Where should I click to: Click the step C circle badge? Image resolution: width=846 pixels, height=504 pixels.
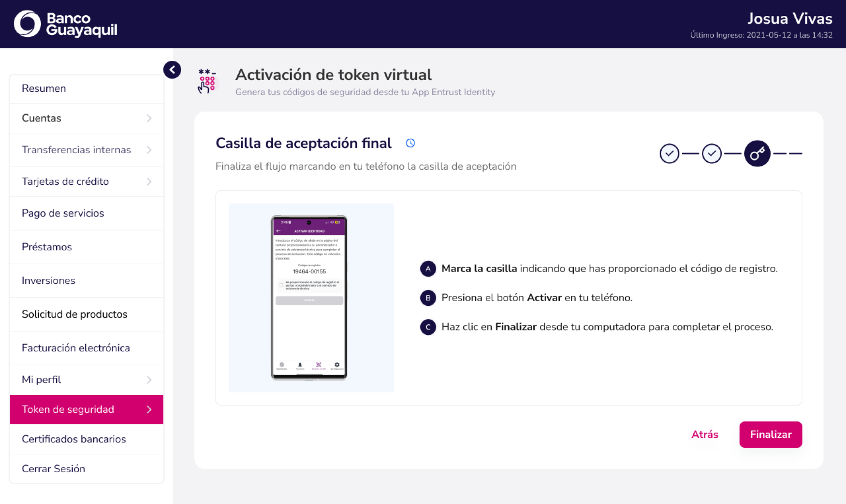coord(428,327)
